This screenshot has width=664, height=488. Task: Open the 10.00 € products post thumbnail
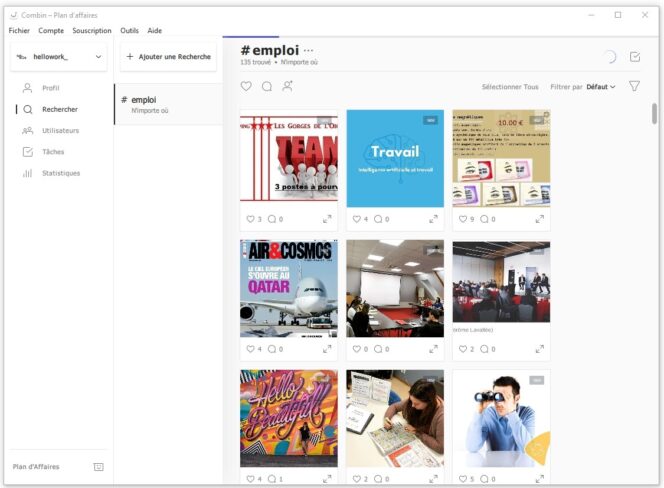[501, 158]
